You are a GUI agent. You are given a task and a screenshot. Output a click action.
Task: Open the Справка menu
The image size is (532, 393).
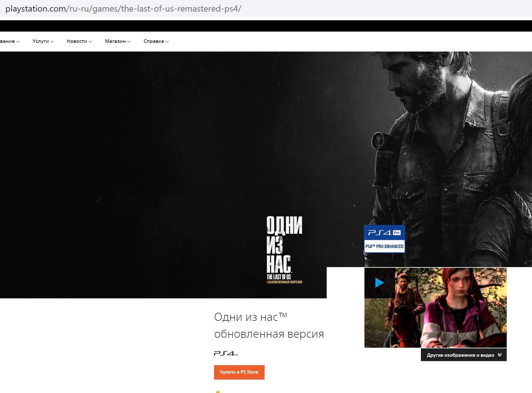[156, 41]
